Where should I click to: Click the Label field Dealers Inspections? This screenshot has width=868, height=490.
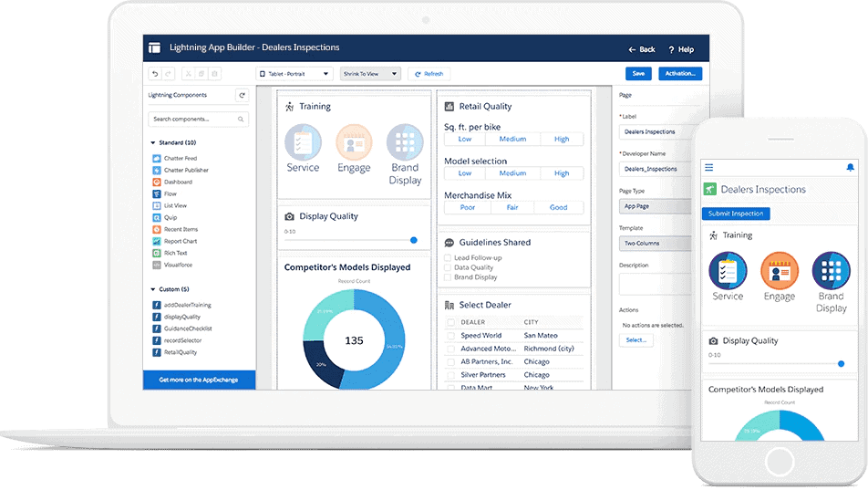click(656, 132)
